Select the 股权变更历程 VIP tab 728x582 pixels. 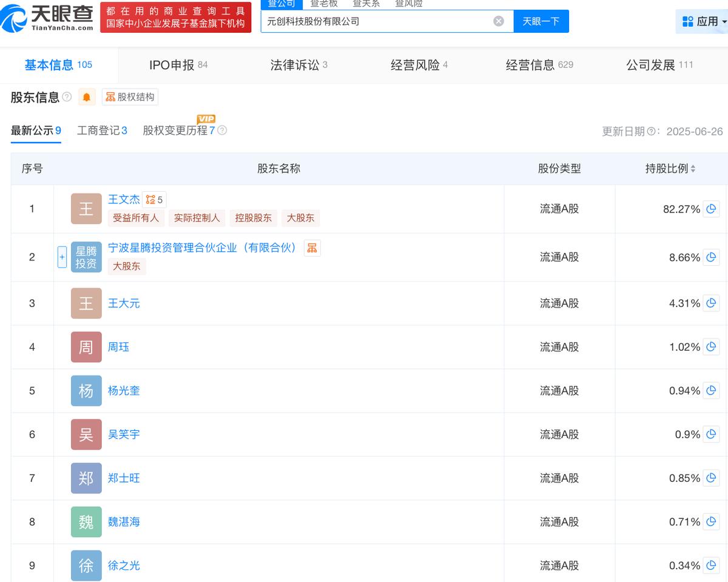pos(179,130)
